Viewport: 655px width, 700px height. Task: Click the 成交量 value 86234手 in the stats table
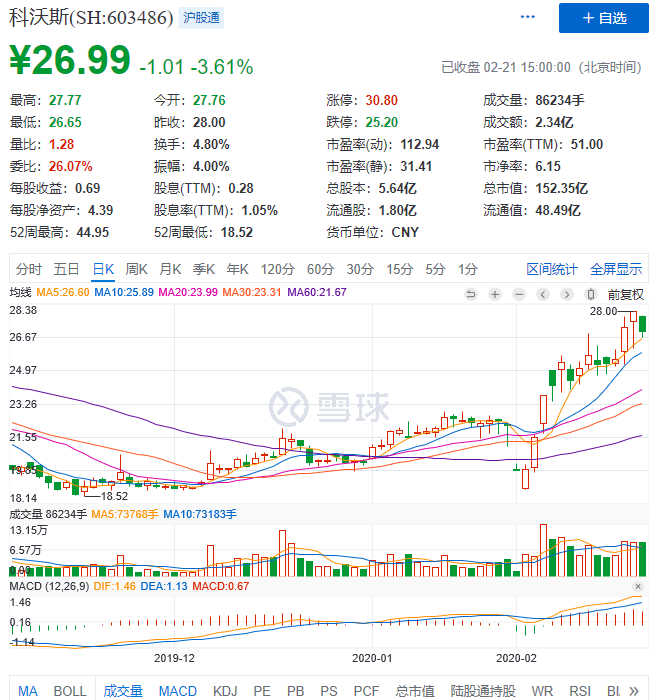pos(560,100)
